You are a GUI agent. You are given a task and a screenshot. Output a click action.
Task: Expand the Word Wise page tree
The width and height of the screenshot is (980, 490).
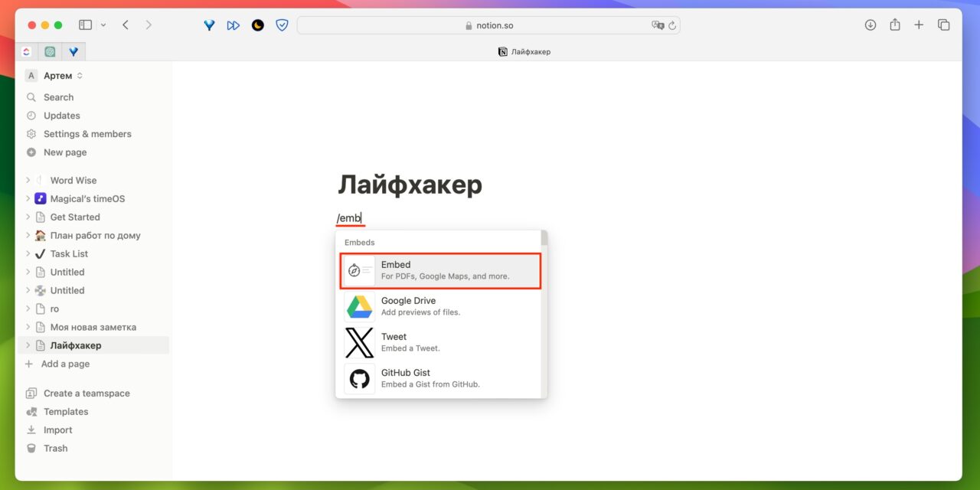pos(28,181)
